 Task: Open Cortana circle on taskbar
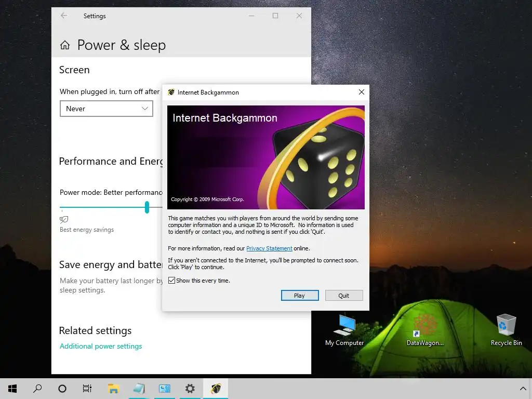point(62,389)
